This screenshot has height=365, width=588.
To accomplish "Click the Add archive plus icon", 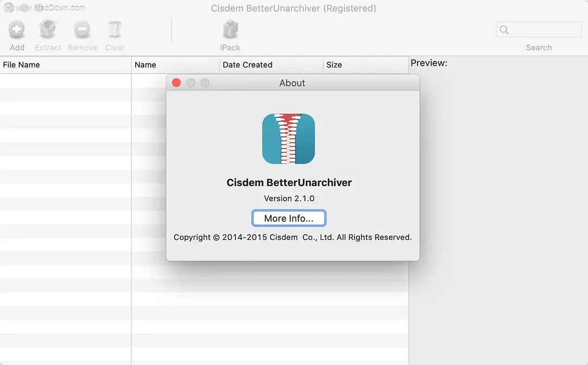I will (16, 29).
